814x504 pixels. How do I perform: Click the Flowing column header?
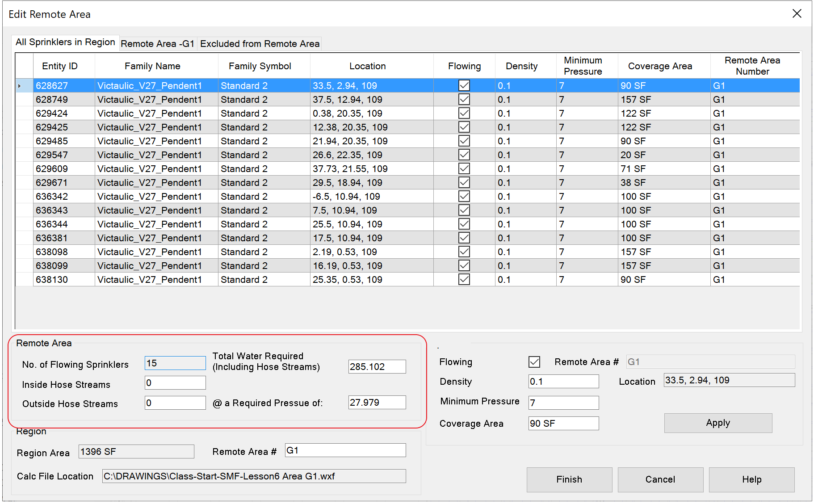tap(464, 66)
